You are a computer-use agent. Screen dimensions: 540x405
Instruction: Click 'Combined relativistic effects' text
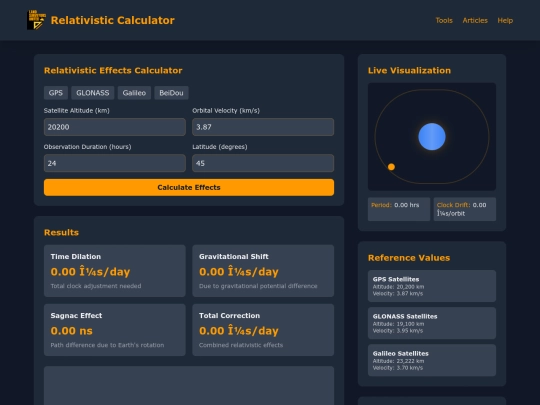click(241, 345)
